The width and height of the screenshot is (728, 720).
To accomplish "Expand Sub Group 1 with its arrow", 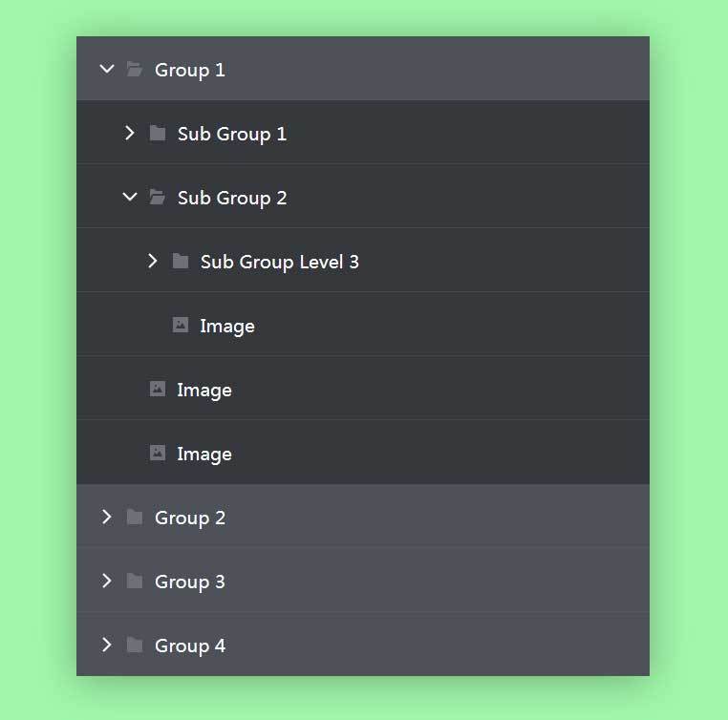I will pos(130,134).
